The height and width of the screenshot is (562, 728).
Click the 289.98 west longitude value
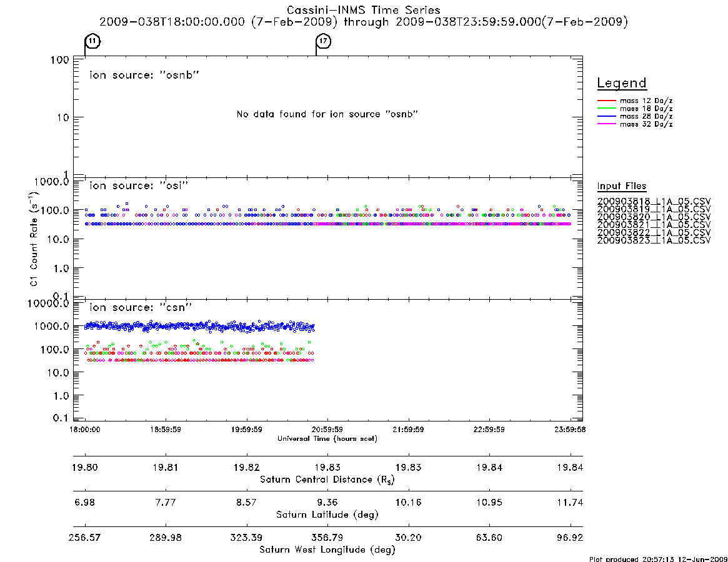click(x=166, y=538)
